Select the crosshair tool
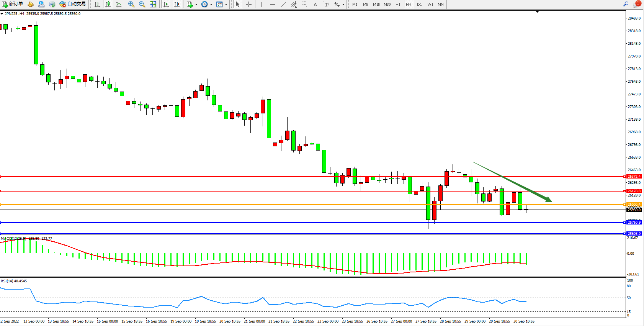 click(248, 4)
